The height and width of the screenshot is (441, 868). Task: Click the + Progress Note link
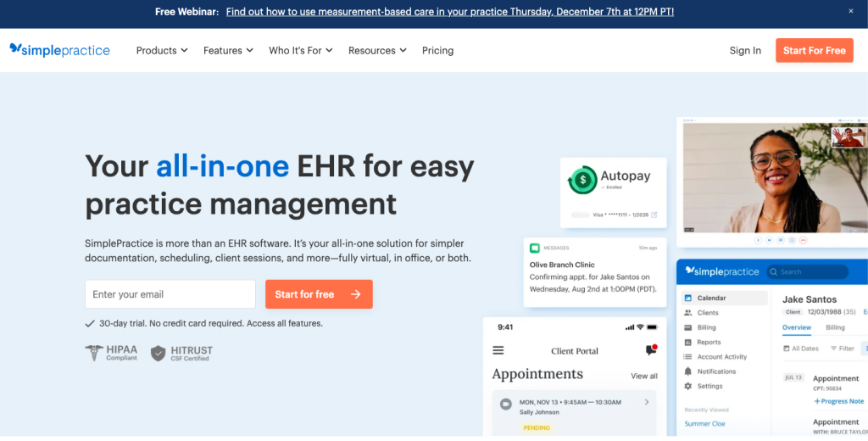pos(838,401)
